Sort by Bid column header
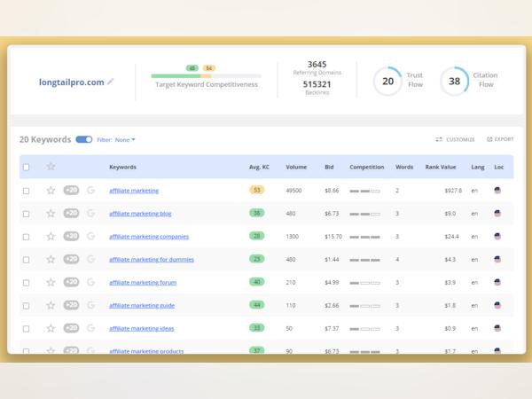 pyautogui.click(x=329, y=167)
